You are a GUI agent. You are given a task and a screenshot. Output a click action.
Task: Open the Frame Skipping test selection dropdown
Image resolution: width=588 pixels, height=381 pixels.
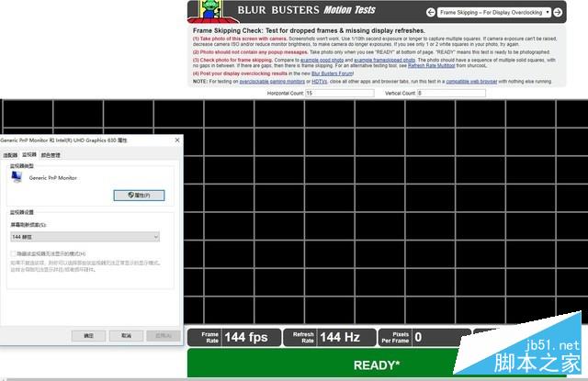click(495, 13)
